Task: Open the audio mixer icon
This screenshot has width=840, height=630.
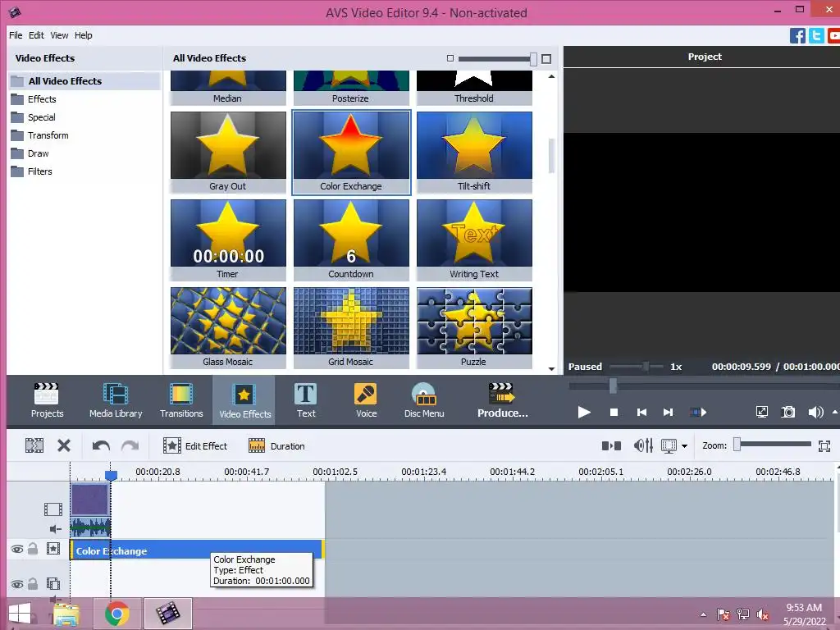Action: click(x=643, y=445)
